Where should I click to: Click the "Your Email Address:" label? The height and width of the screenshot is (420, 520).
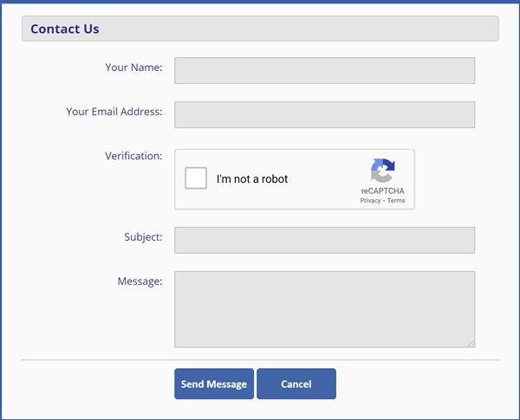pos(114,112)
